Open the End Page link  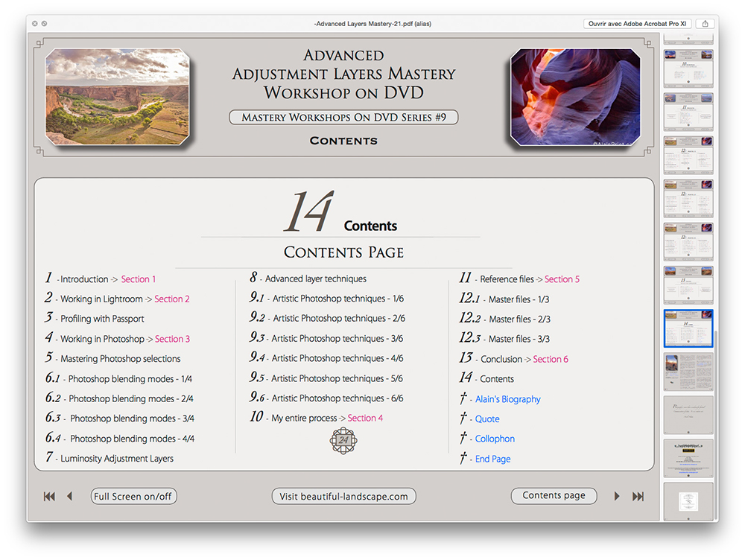pyautogui.click(x=492, y=459)
